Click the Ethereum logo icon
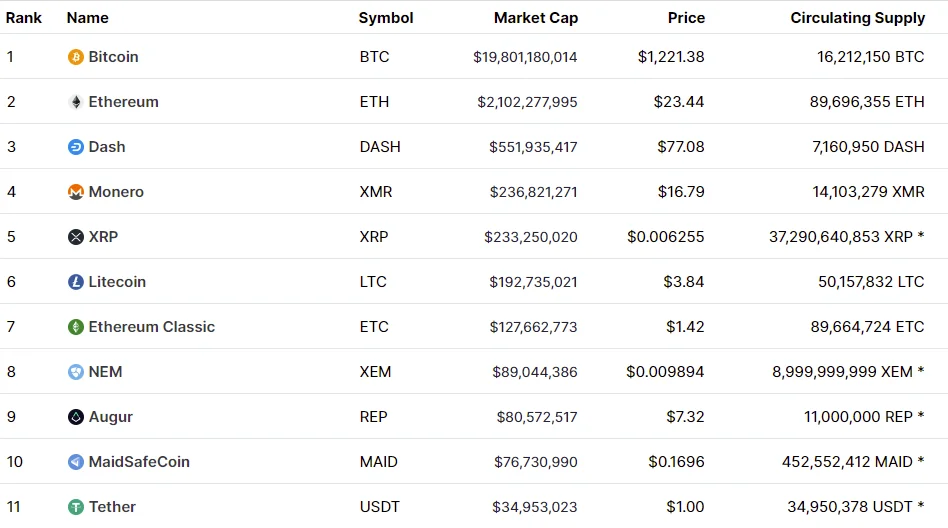This screenshot has height=528, width=948. tap(76, 102)
